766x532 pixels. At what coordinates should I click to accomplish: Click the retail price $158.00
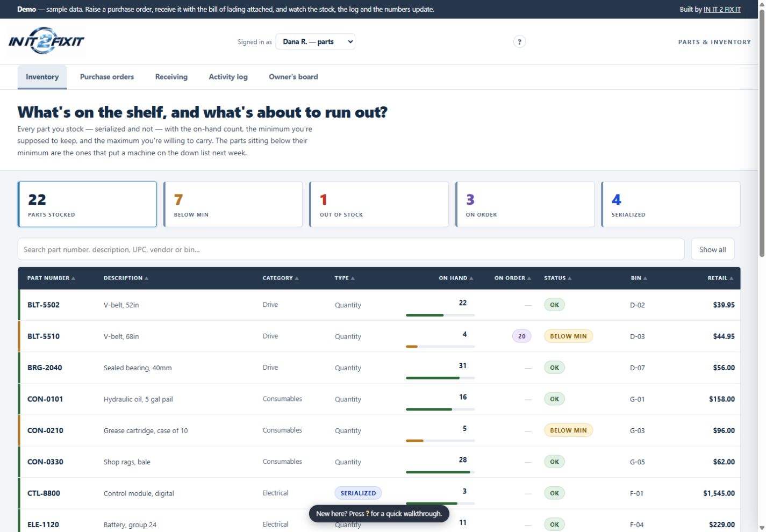point(722,399)
